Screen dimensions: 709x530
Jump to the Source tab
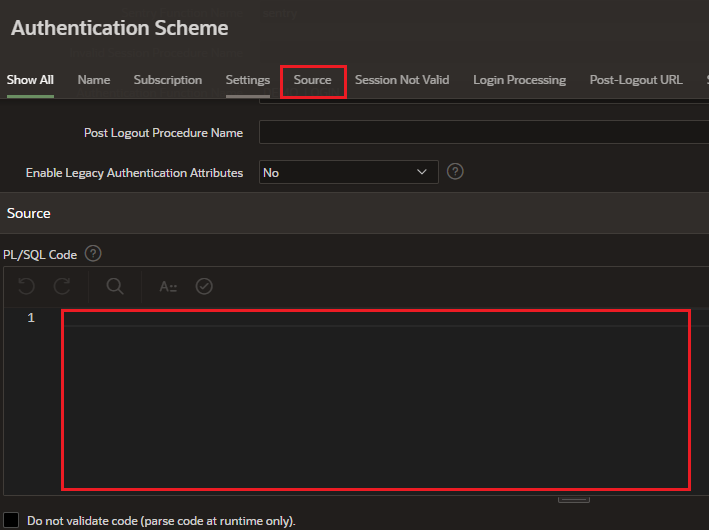pyautogui.click(x=312, y=80)
